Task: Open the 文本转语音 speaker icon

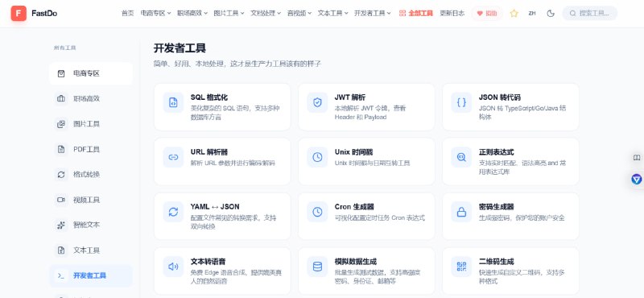Action: point(173,267)
